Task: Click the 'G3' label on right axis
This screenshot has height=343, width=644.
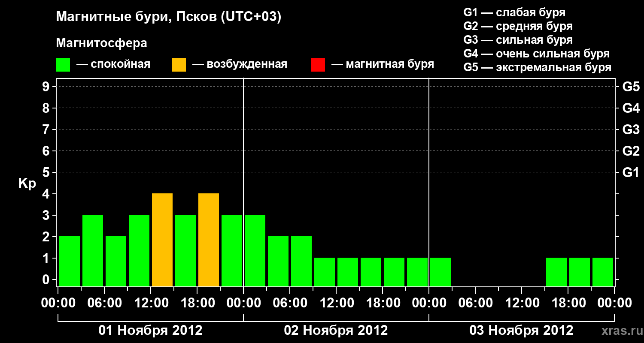Action: [631, 129]
